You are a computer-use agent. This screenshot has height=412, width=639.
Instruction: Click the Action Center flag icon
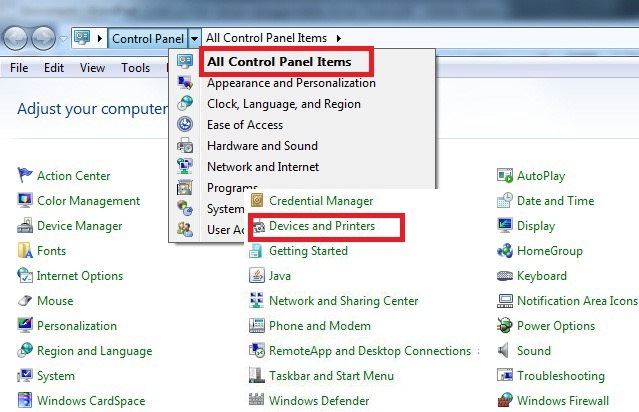tap(24, 175)
